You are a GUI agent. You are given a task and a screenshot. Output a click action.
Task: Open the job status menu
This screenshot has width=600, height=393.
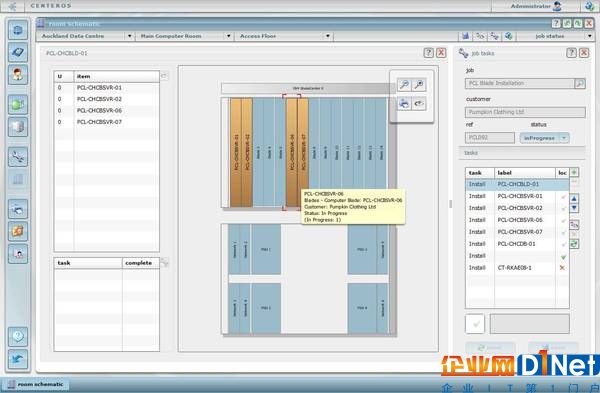point(555,36)
